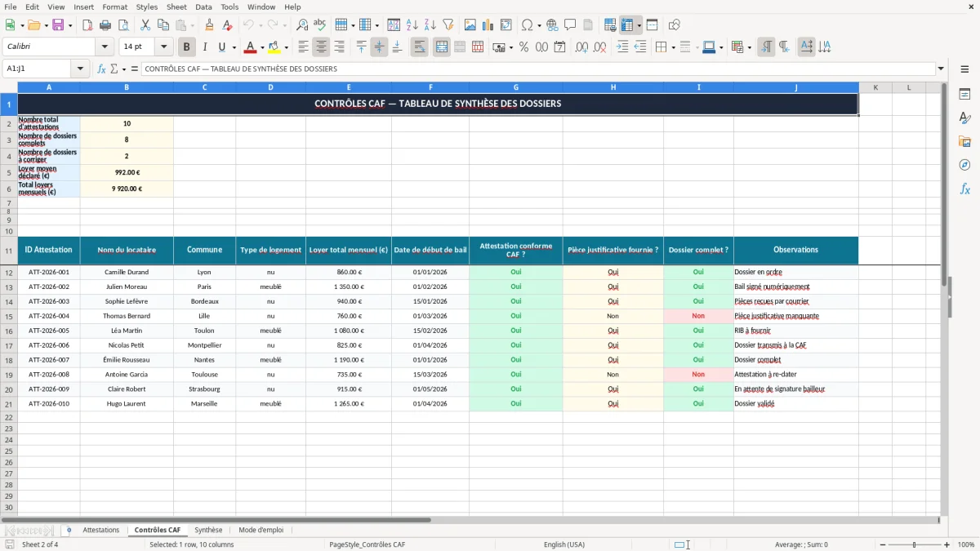
Task: Insert special character Omega icon
Action: click(527, 25)
